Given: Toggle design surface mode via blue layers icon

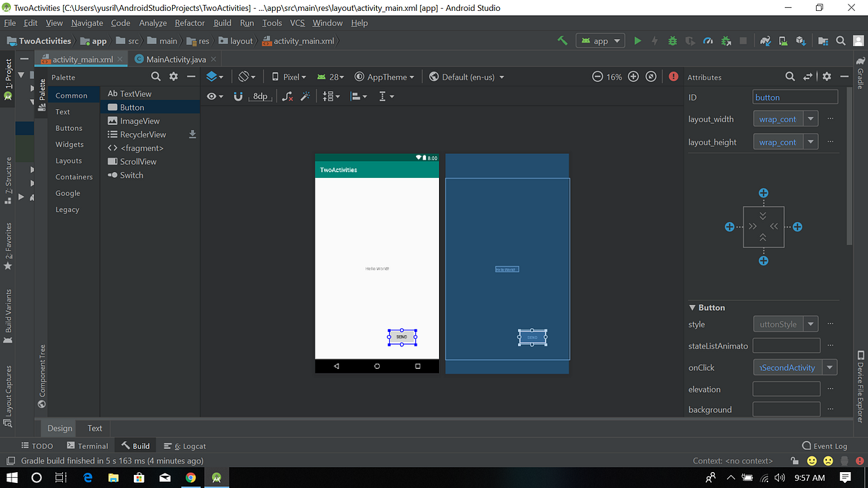Looking at the screenshot, I should click(211, 76).
